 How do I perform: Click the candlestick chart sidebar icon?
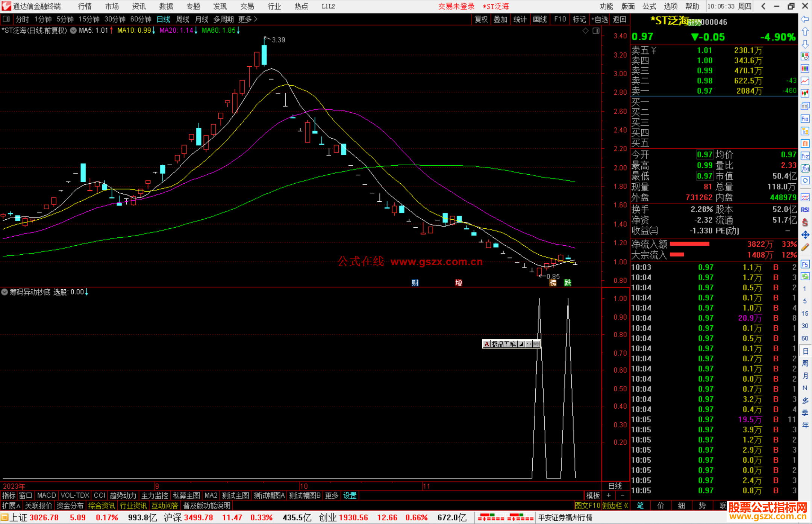805,93
